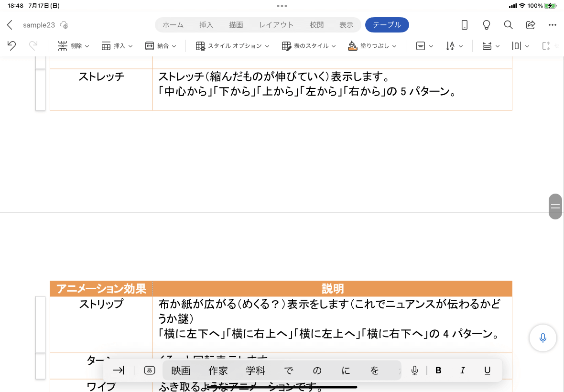Open the 塗りつぶし shading dropdown
564x392 pixels.
tap(372, 46)
